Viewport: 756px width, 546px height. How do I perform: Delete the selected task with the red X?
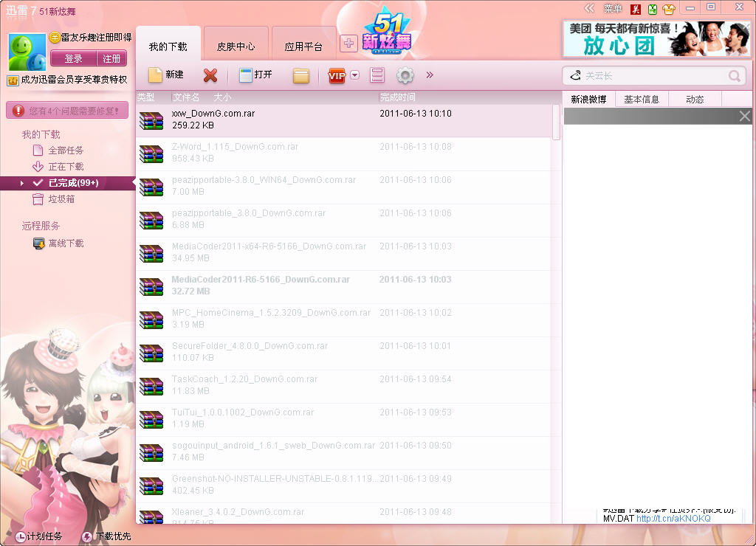click(x=210, y=75)
